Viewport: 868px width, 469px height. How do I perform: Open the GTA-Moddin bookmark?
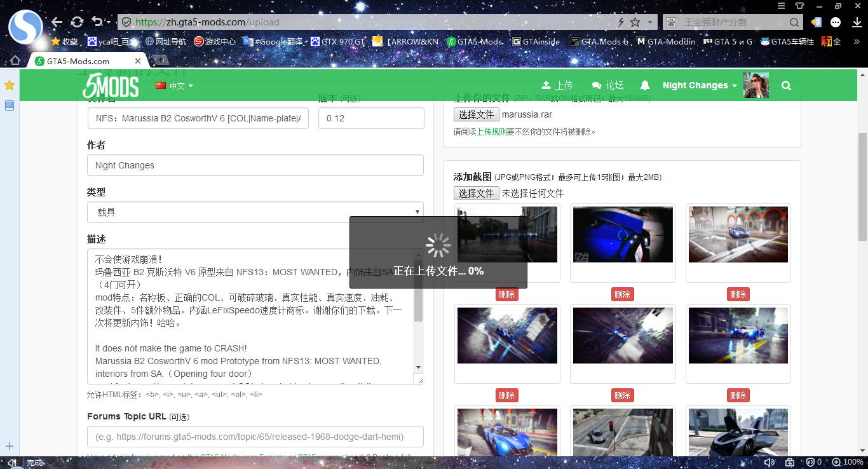coord(666,42)
